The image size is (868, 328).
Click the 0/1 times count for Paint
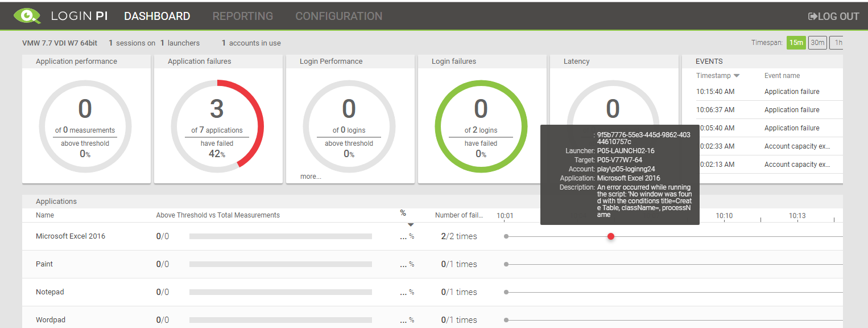pyautogui.click(x=459, y=264)
